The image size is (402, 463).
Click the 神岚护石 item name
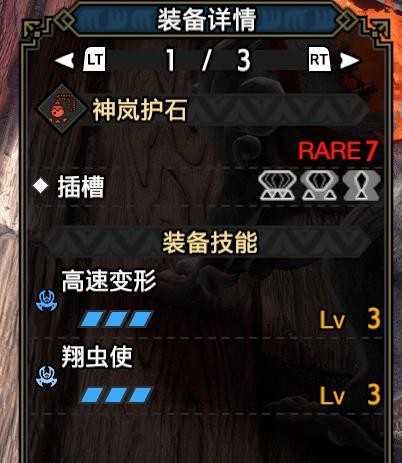pos(139,110)
